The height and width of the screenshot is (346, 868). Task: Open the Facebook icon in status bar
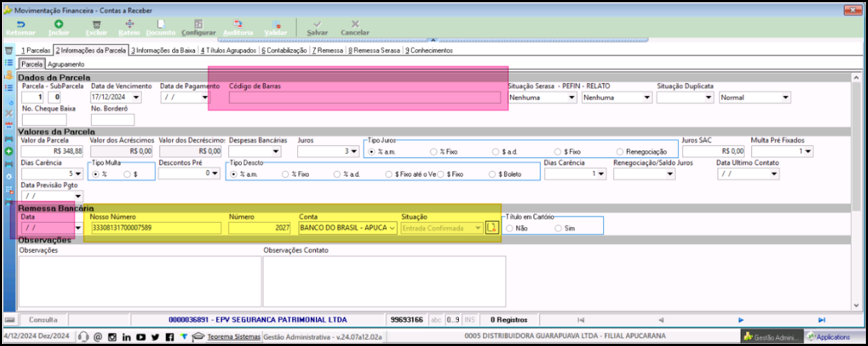click(169, 337)
